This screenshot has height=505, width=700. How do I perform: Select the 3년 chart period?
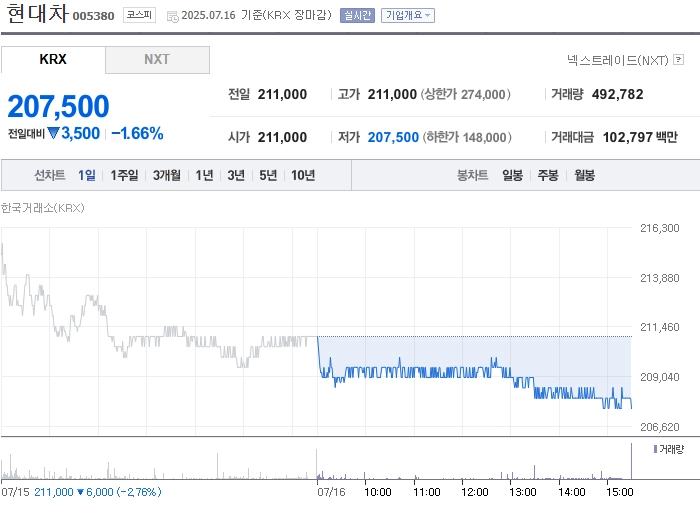pyautogui.click(x=236, y=175)
